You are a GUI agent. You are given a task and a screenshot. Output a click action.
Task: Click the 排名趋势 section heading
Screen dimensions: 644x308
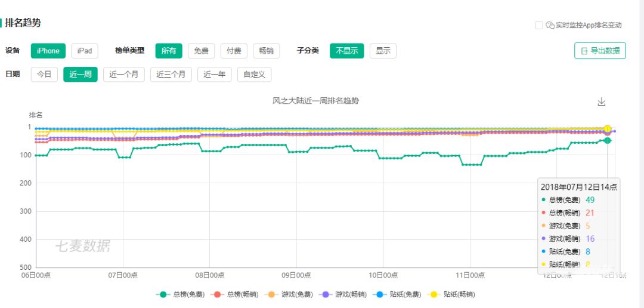coord(23,23)
